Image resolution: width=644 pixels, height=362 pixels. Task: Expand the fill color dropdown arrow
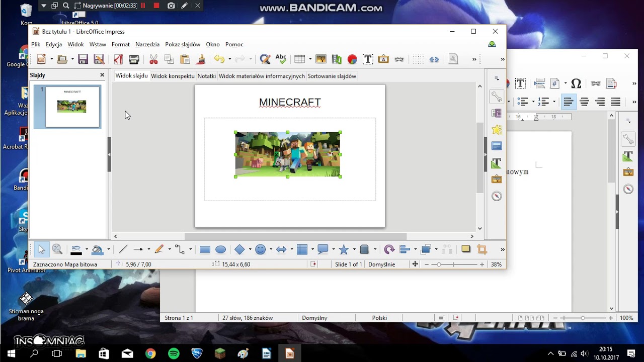point(108,249)
